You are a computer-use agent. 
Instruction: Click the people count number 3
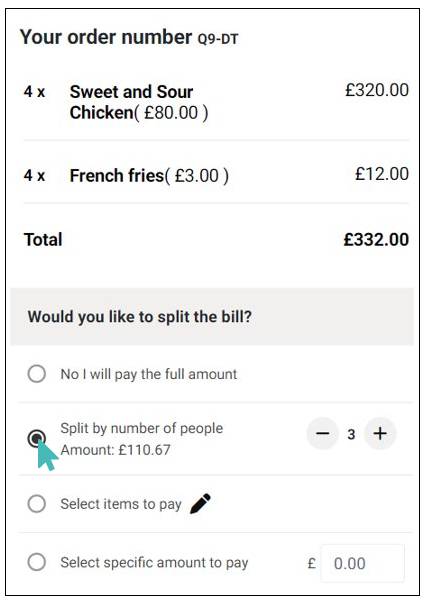coord(351,434)
